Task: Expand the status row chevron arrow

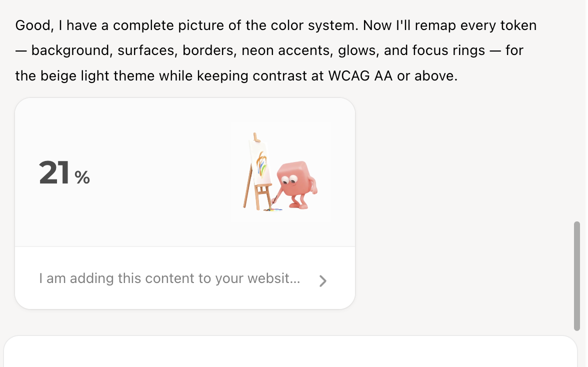Action: tap(323, 281)
